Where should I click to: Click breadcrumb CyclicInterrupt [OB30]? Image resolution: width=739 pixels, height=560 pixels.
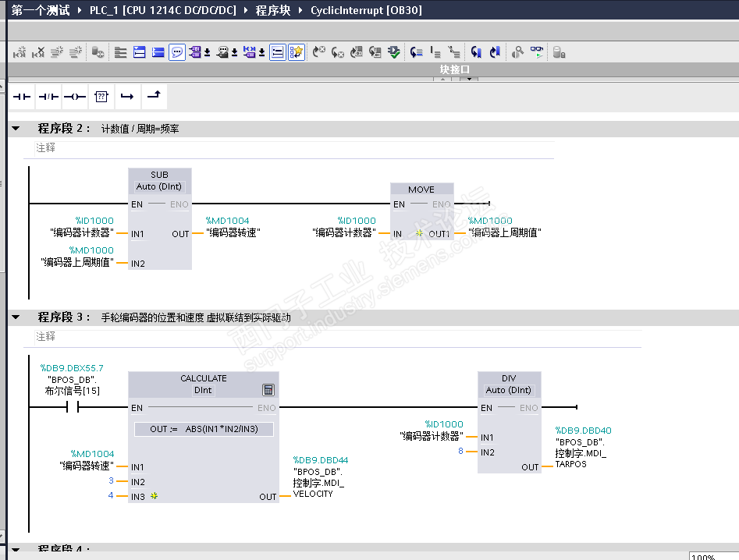click(x=366, y=10)
